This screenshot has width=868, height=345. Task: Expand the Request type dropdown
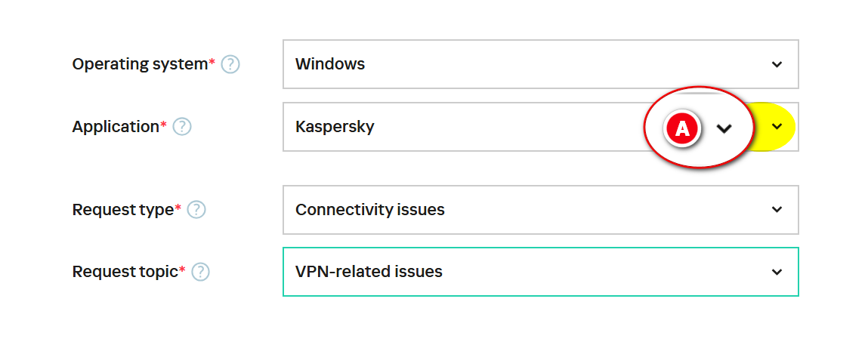tap(541, 210)
